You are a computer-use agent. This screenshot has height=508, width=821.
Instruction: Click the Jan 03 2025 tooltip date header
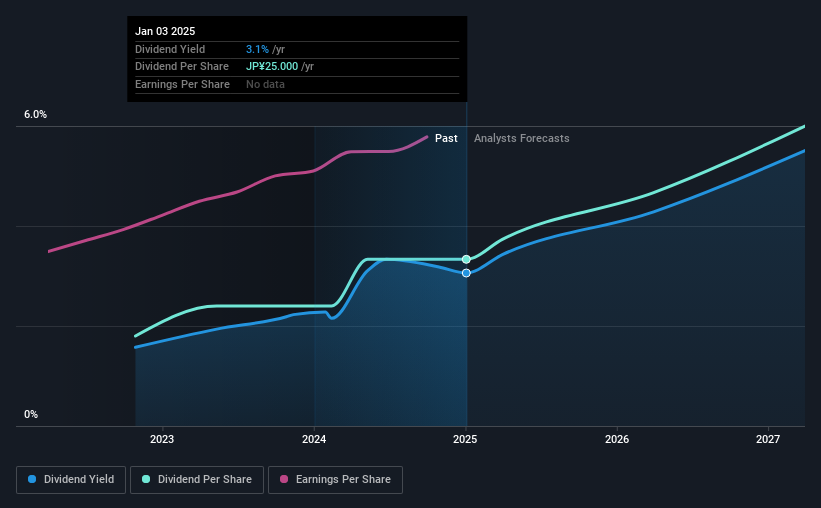tap(165, 31)
